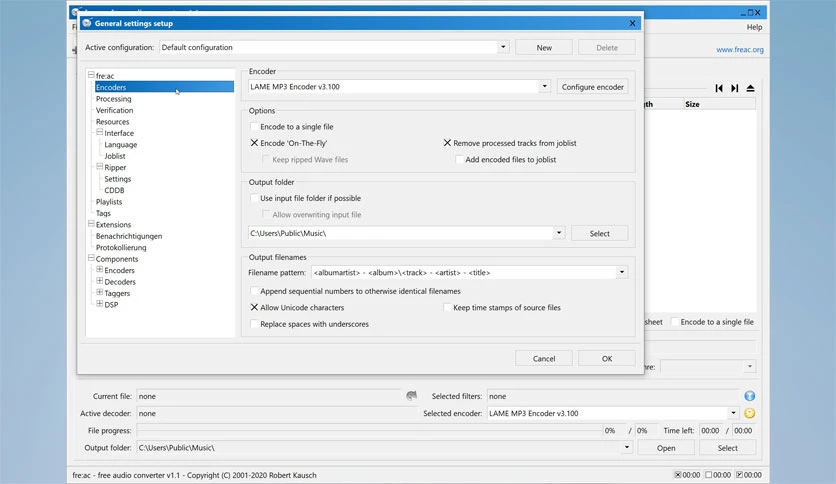Select Playlists in settings tree

coord(109,201)
